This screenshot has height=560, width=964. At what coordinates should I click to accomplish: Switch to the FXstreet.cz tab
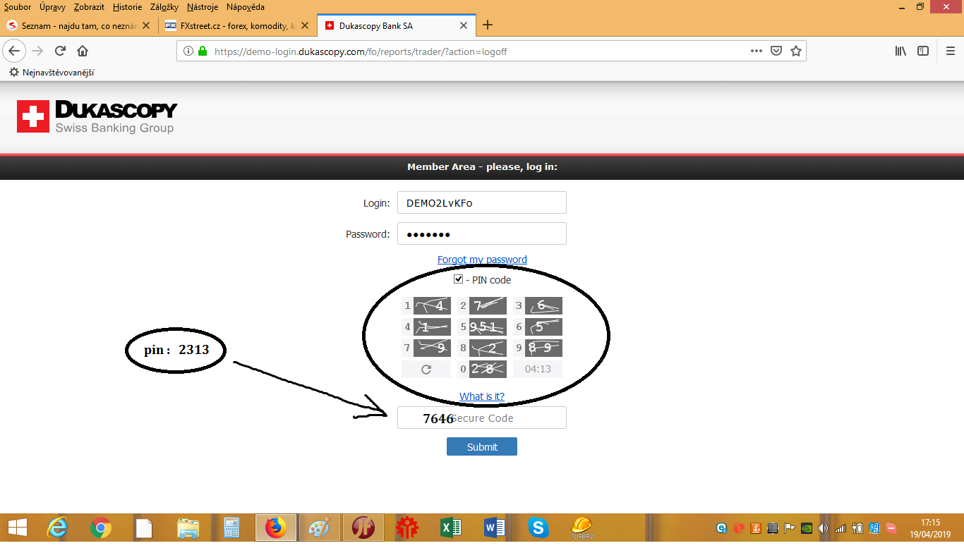click(236, 25)
